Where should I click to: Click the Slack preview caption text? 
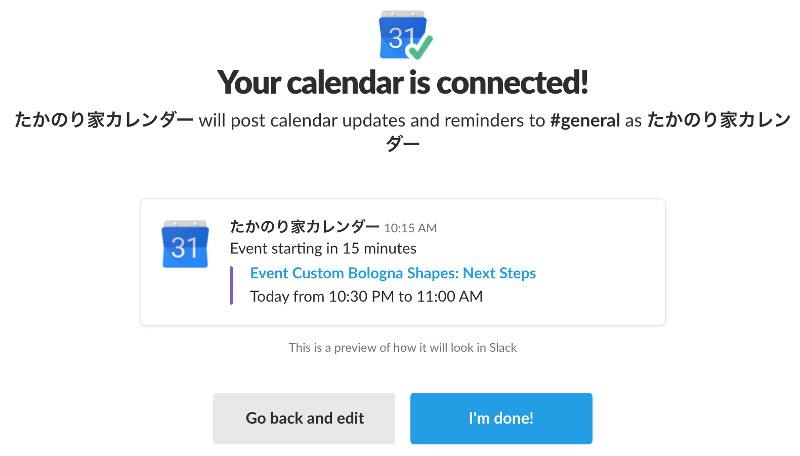pyautogui.click(x=403, y=348)
